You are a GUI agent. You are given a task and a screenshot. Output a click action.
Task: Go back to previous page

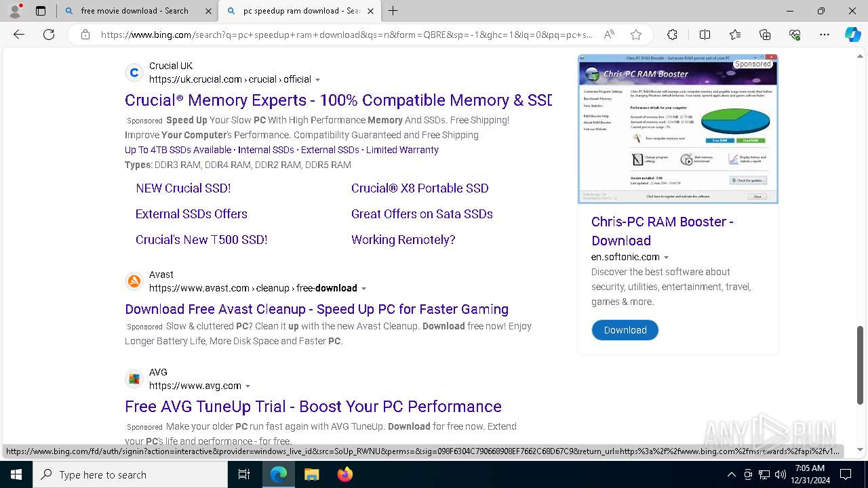19,35
